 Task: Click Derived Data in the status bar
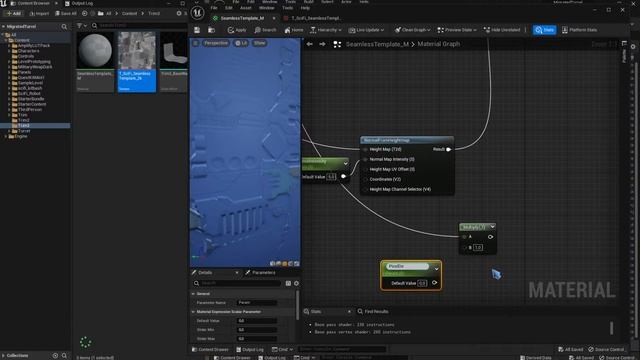pos(537,358)
